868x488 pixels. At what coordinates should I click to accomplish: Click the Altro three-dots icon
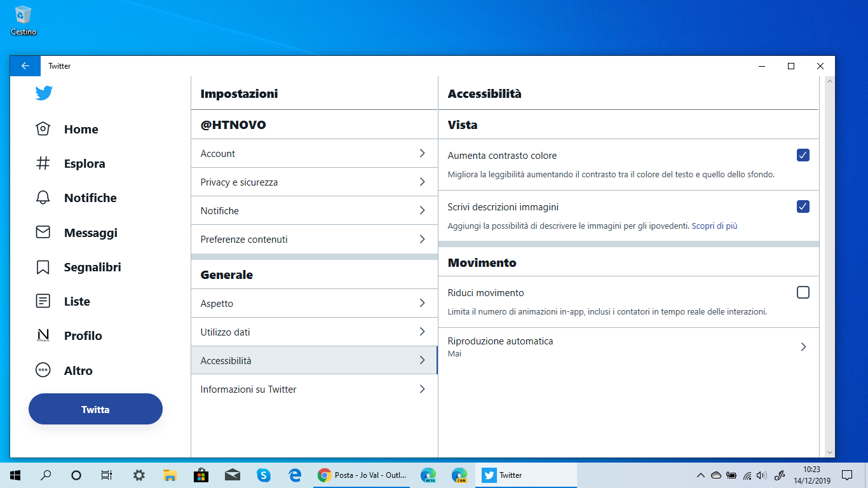coord(43,370)
